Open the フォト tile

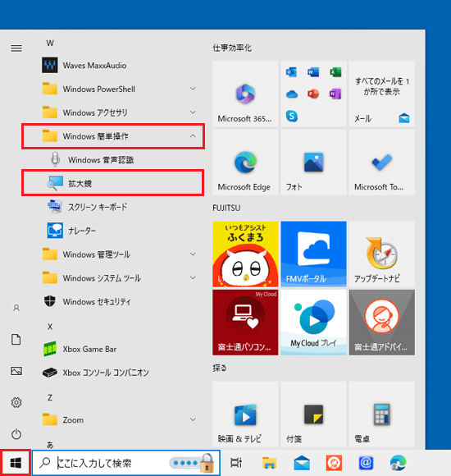pyautogui.click(x=313, y=162)
